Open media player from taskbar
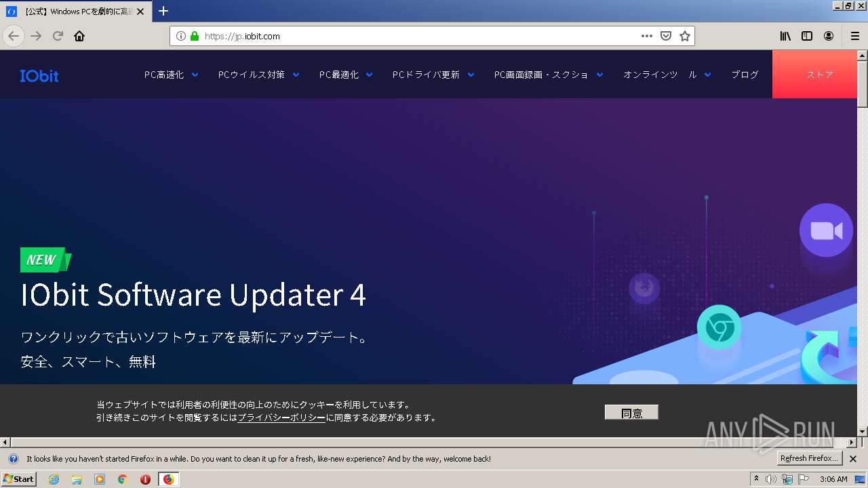Viewport: 868px width, 488px height. (100, 479)
